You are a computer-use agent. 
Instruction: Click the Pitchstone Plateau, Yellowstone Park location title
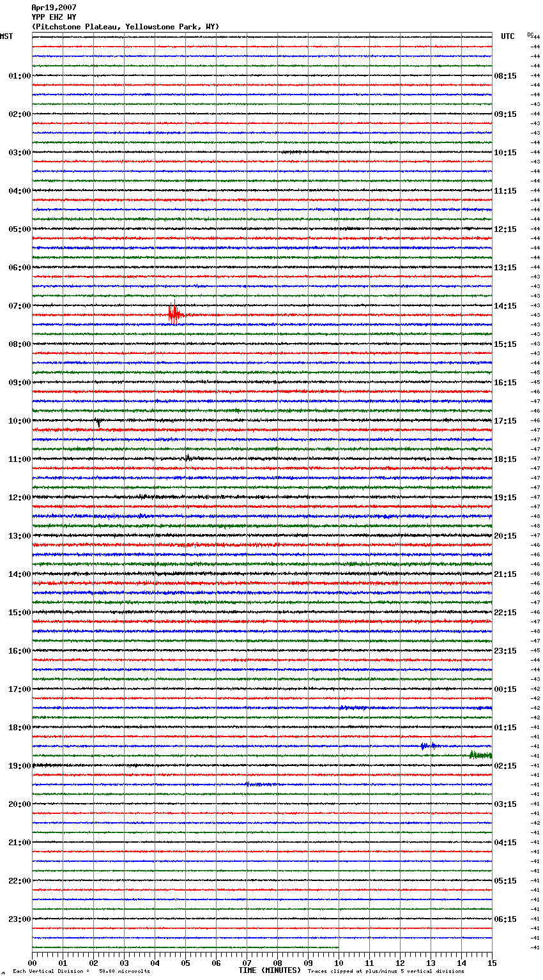point(125,27)
